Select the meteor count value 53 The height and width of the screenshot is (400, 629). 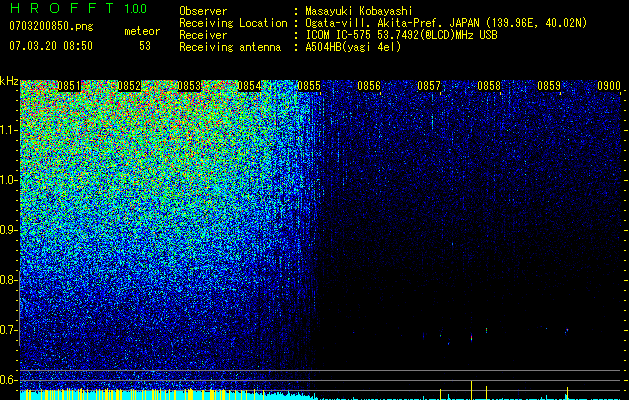[x=145, y=46]
